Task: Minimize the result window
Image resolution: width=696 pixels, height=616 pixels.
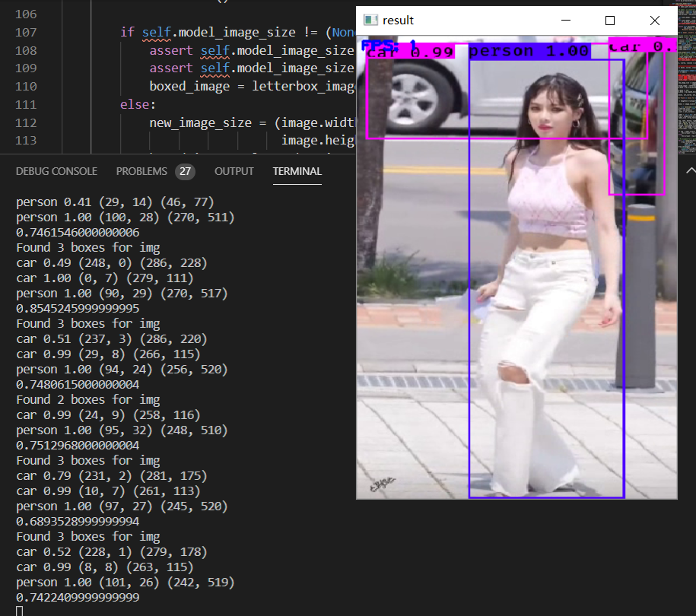Action: (x=564, y=21)
